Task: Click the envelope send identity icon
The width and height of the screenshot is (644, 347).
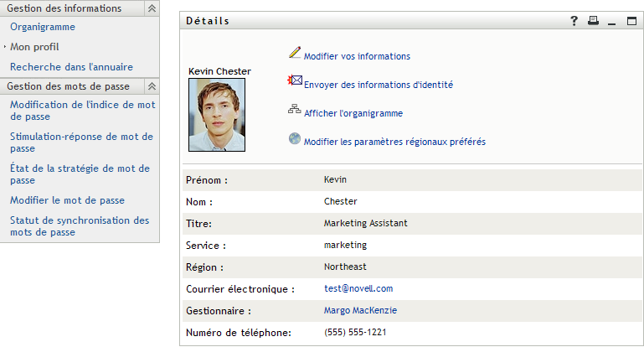Action: coord(294,81)
